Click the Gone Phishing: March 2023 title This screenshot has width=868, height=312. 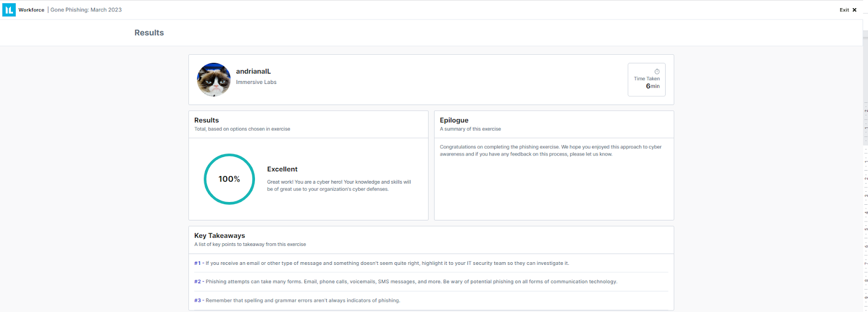point(86,10)
